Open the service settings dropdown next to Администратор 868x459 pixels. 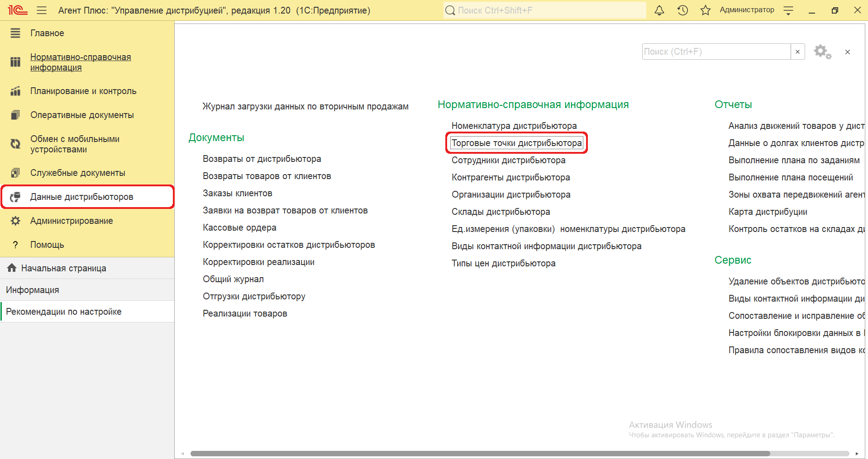click(788, 10)
